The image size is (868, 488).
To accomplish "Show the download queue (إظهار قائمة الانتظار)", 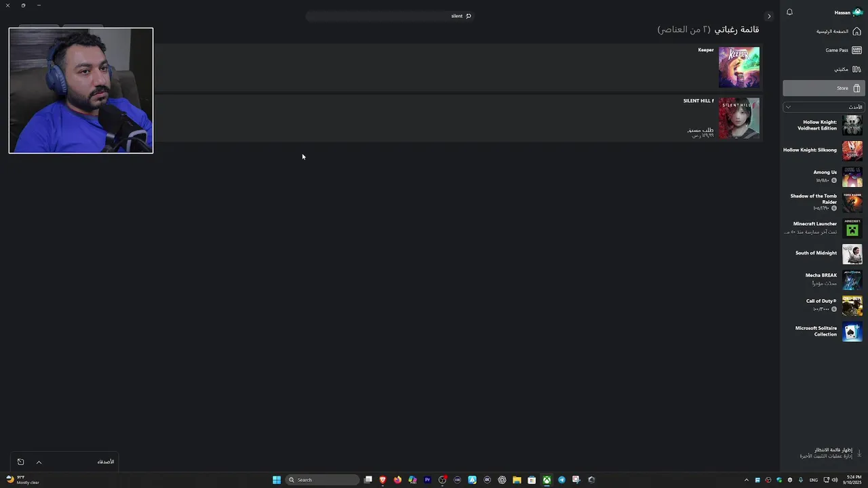I will click(833, 449).
